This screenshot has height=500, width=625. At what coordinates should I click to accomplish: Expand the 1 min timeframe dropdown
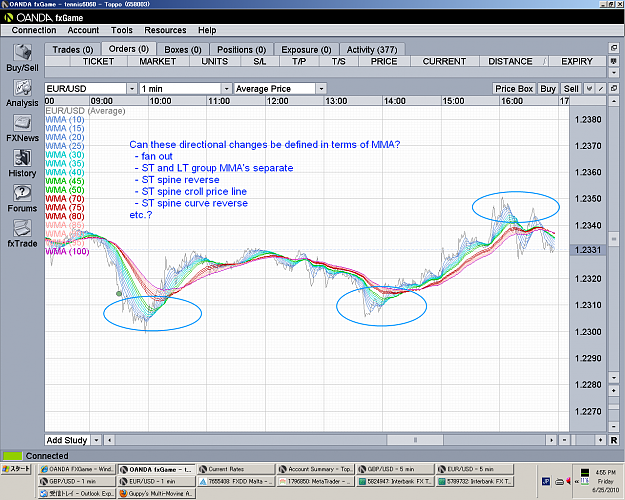(226, 89)
